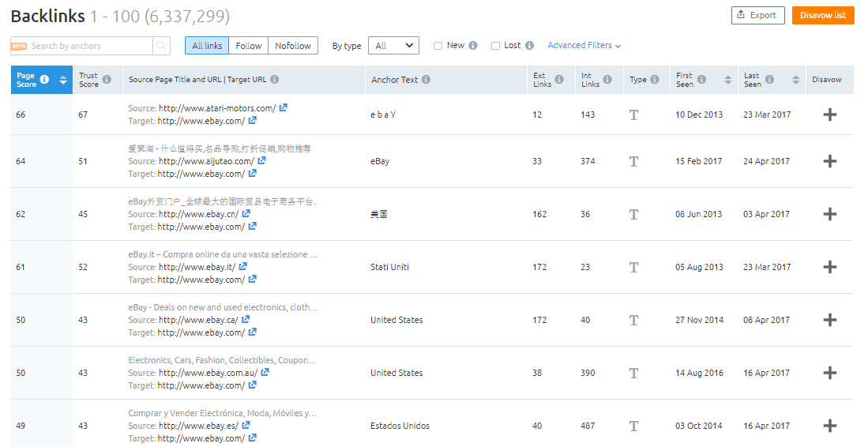Show info icon next to Source Page Title header
This screenshot has width=868, height=447.
(275, 79)
